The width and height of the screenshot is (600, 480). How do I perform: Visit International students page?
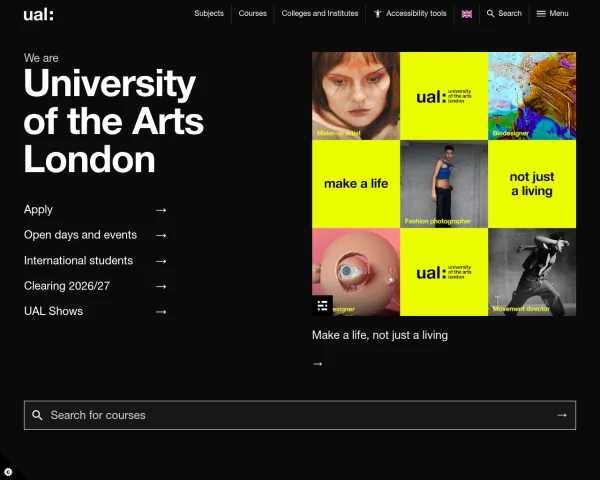[78, 261]
